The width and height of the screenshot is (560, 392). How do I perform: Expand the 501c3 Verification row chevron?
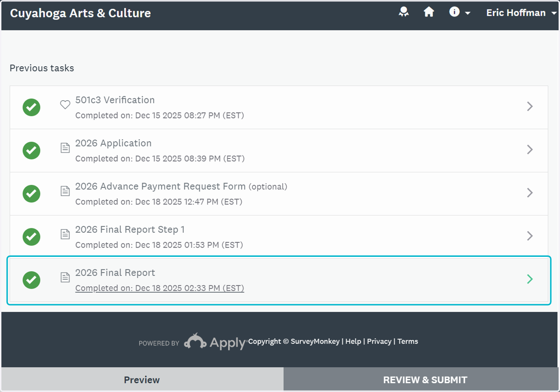tap(530, 106)
